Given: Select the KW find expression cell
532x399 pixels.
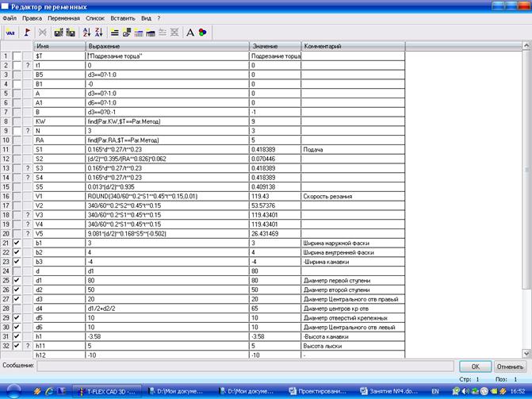Looking at the screenshot, I should tap(167, 121).
